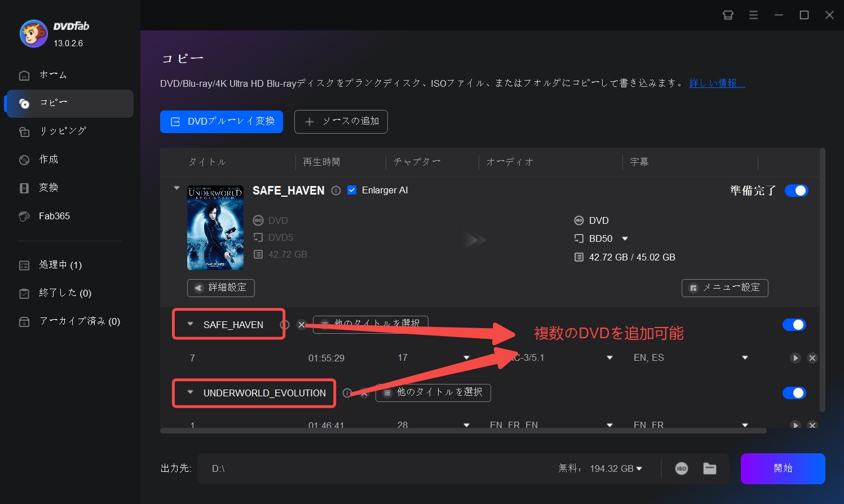Click the BD50 output disc type icon

pos(578,238)
